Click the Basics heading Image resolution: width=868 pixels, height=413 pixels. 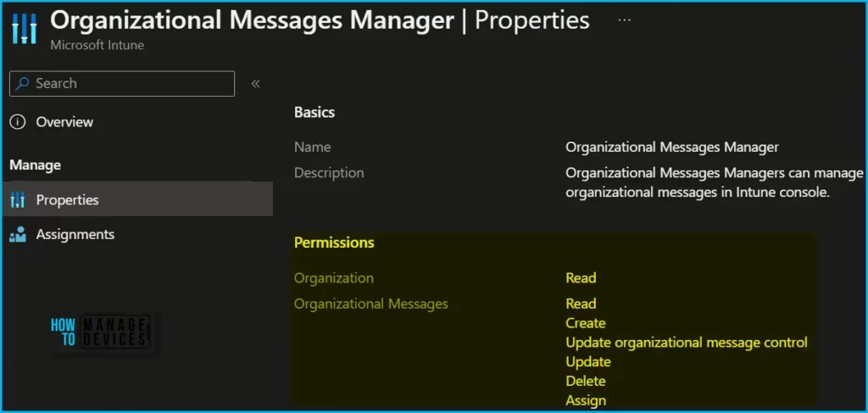(x=314, y=113)
